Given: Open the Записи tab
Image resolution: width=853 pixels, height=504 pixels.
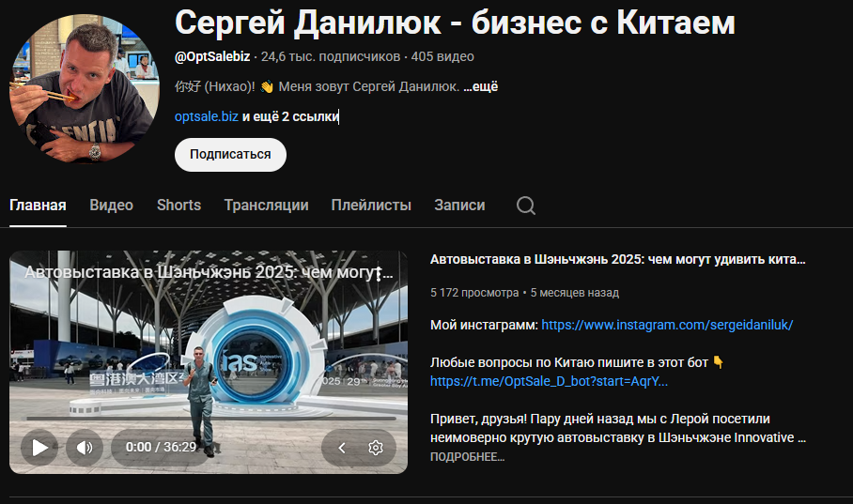Looking at the screenshot, I should point(459,206).
